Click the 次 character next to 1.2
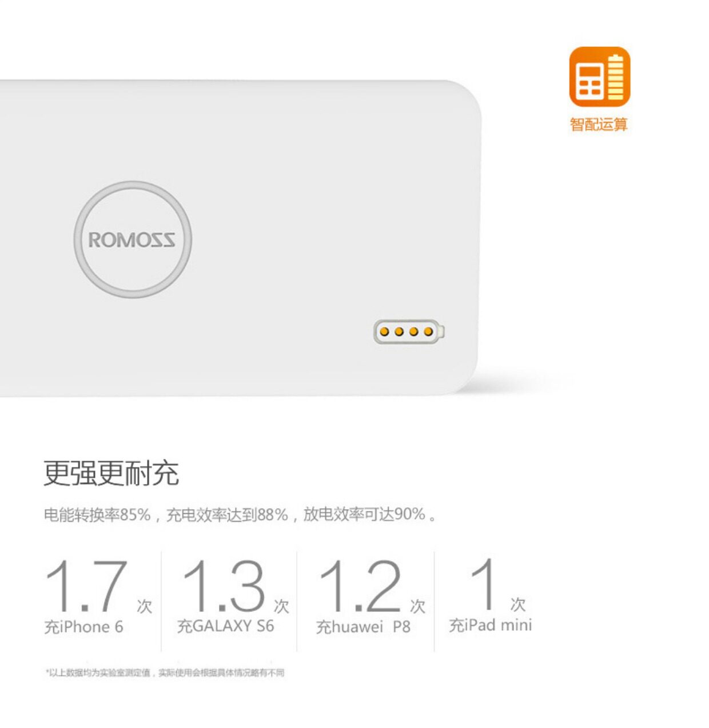 coord(418,606)
